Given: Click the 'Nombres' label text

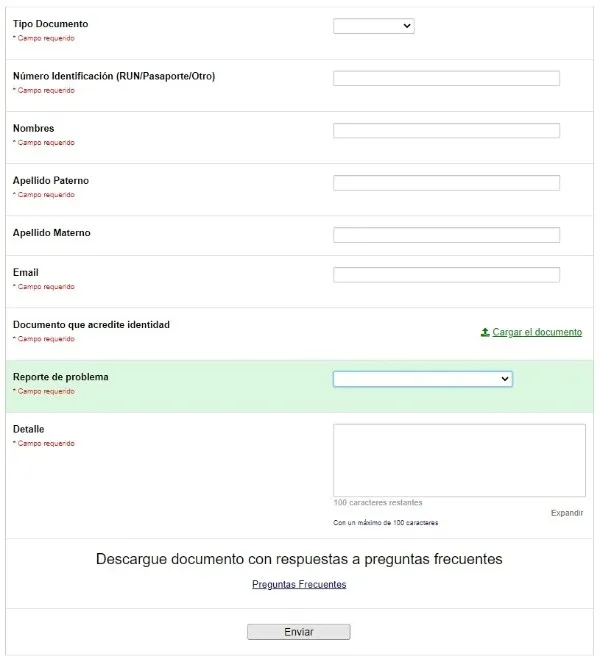Looking at the screenshot, I should (x=34, y=128).
